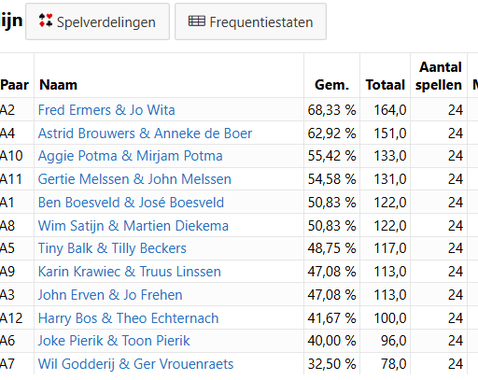Open Harry Bos & Theo Echternach link
This screenshot has width=478, height=380.
(x=128, y=318)
